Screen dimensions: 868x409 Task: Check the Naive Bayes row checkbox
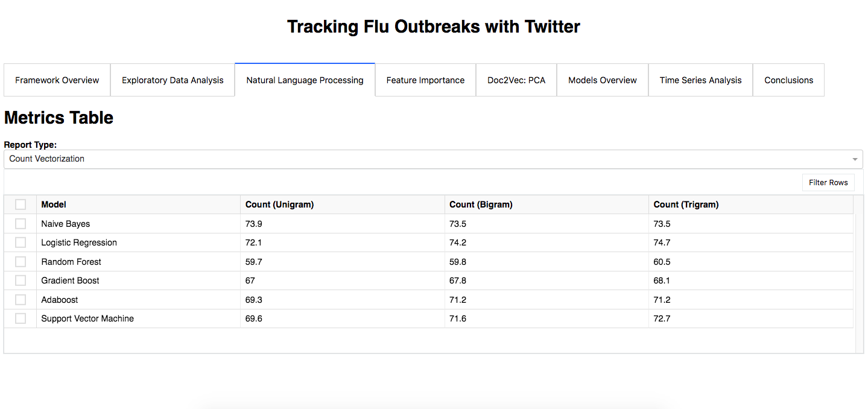tap(21, 224)
